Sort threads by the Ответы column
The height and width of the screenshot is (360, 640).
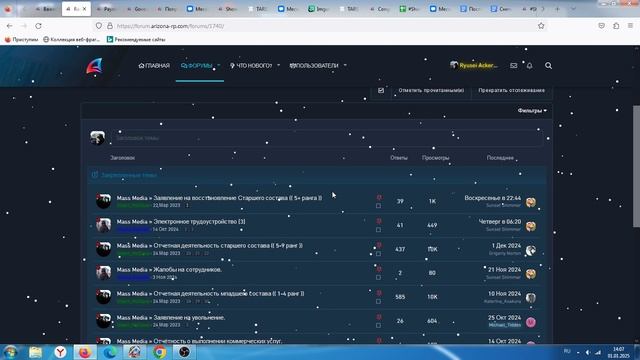click(x=398, y=158)
